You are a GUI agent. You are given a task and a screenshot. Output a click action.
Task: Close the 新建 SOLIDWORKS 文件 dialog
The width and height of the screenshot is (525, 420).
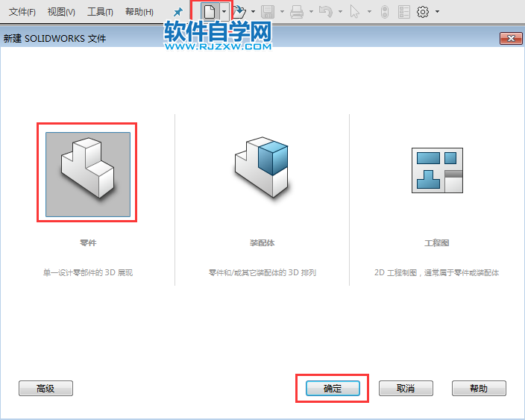click(511, 39)
